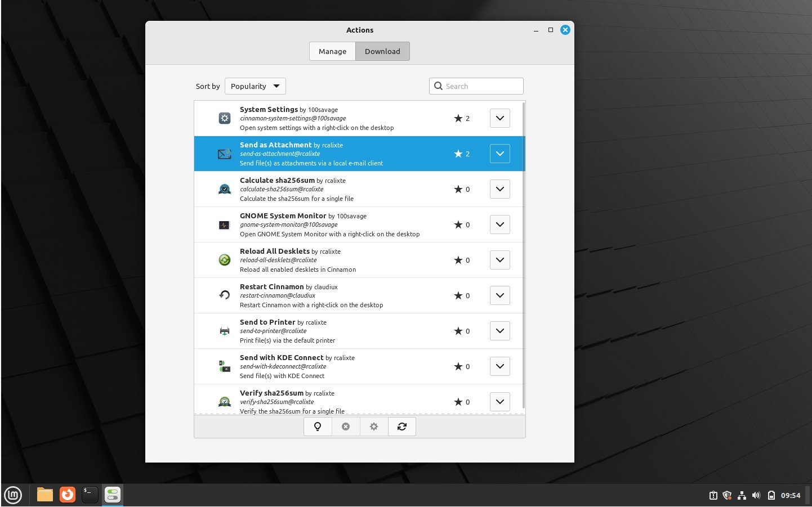Click the Send with KDE Connect icon
This screenshot has width=812, height=507.
(225, 366)
